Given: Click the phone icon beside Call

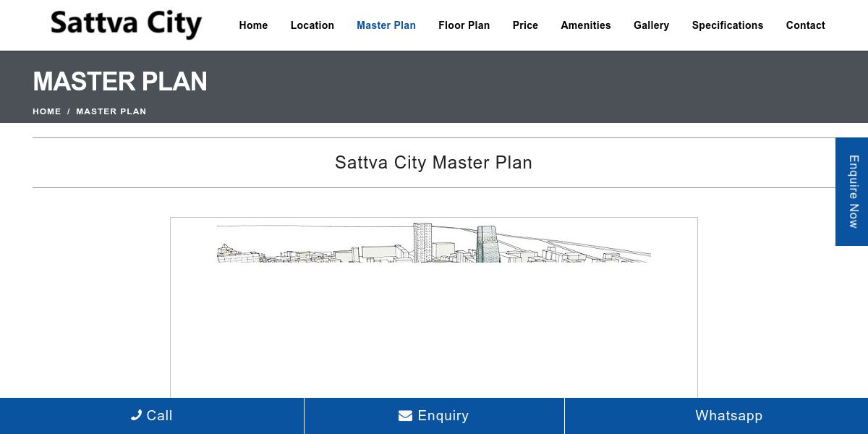Looking at the screenshot, I should [x=136, y=415].
